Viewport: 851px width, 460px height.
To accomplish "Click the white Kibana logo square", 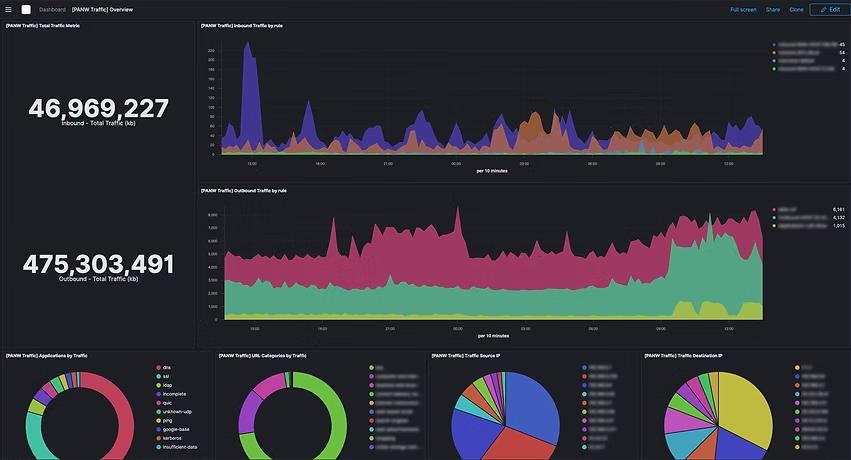I will click(x=27, y=9).
